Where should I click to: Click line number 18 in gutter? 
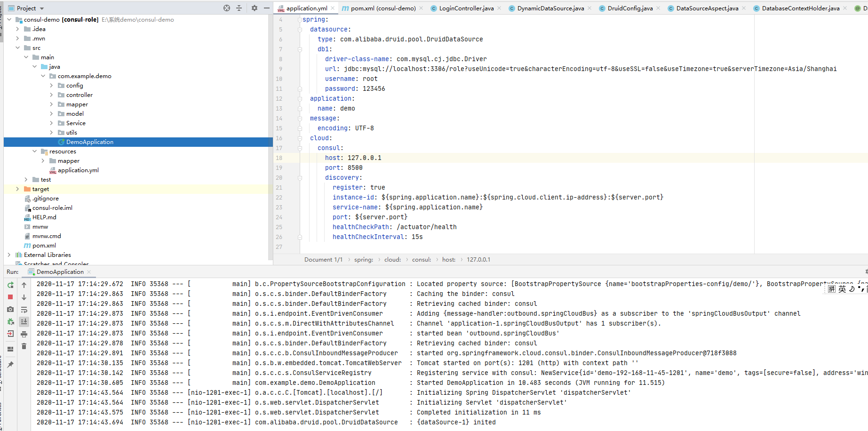[279, 158]
